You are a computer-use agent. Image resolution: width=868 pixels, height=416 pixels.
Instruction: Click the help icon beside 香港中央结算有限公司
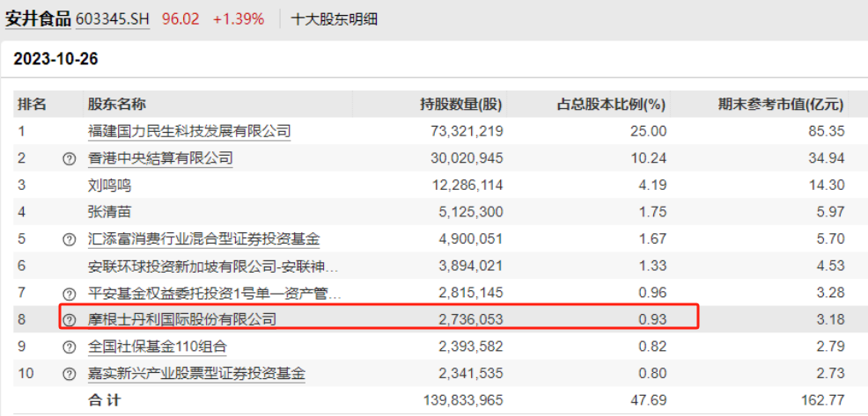point(69,159)
